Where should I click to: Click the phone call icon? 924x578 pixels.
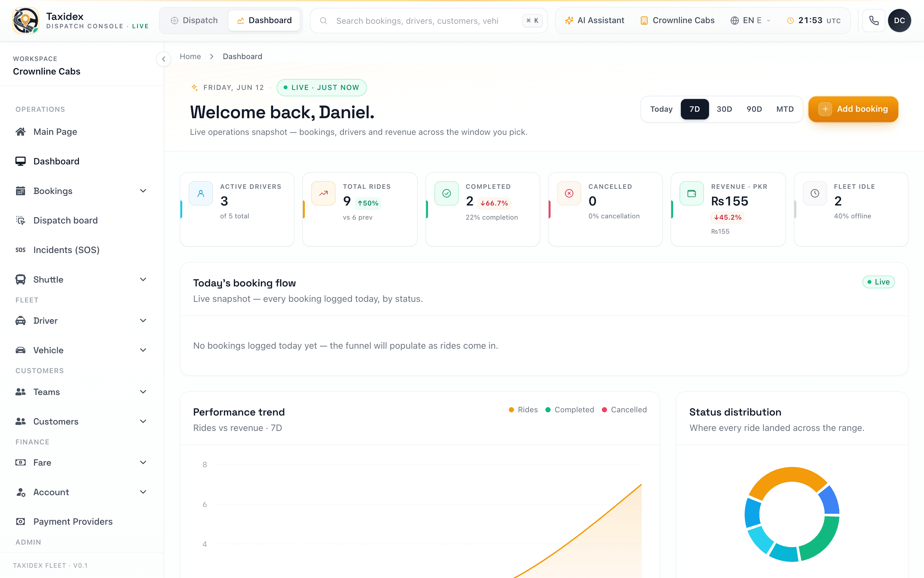[874, 21]
